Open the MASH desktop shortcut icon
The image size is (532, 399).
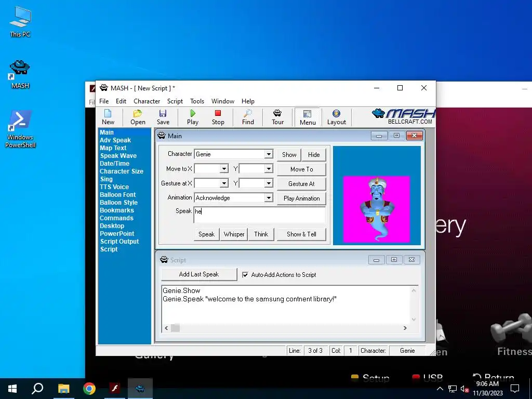tap(20, 74)
